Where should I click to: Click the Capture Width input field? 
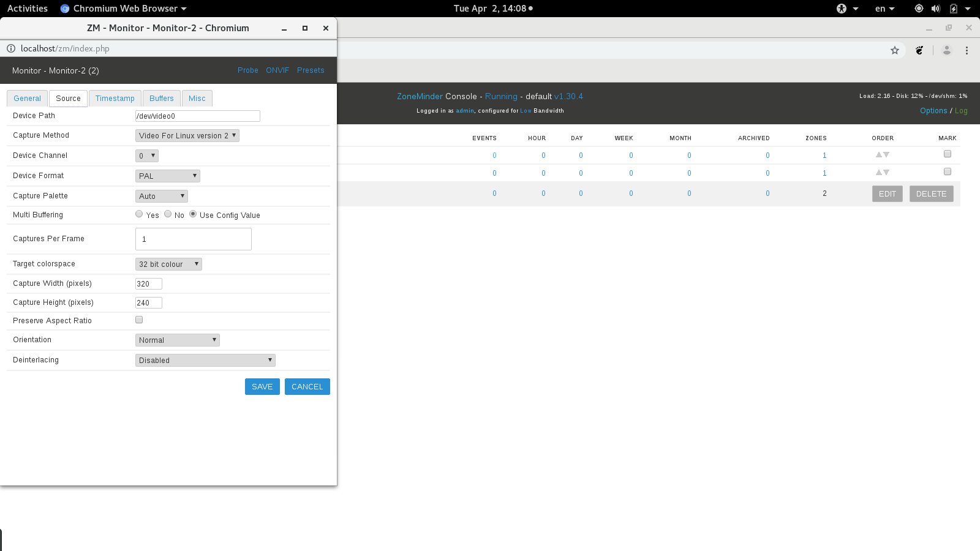pos(149,283)
